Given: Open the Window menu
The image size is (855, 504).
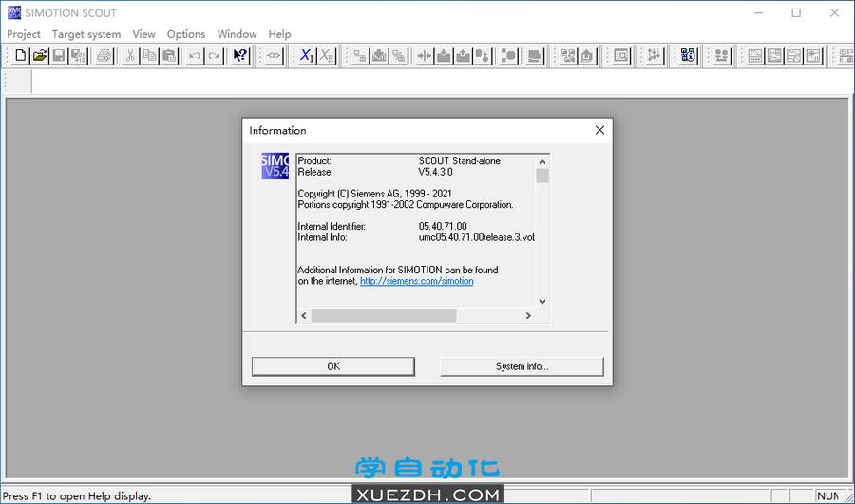Looking at the screenshot, I should 237,34.
